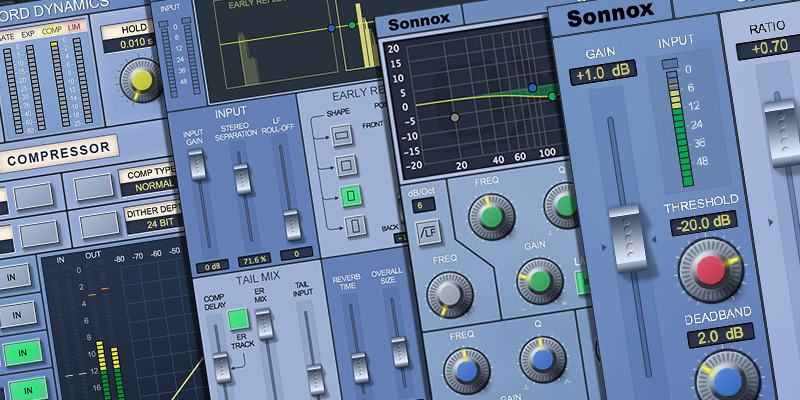
Task: Click the input gain value 0 dB
Action: click(x=213, y=266)
